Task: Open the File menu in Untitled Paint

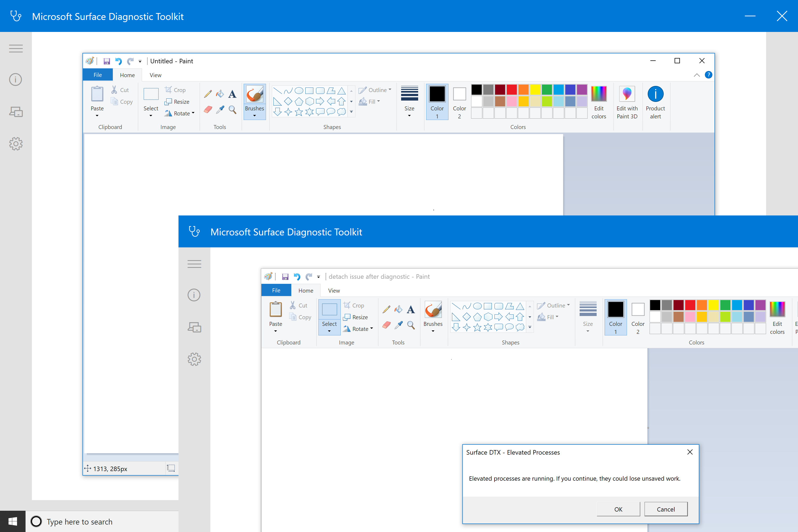Action: (x=98, y=75)
